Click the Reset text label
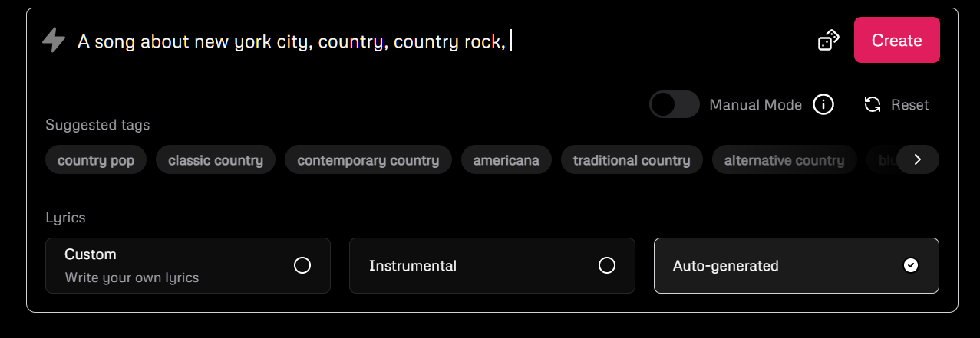The image size is (980, 338). click(x=910, y=104)
